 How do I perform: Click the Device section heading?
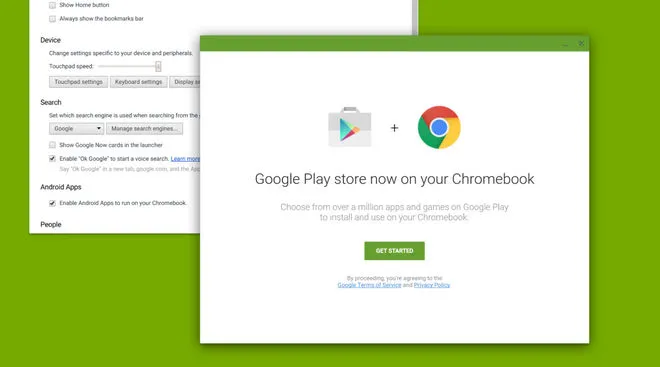(51, 40)
